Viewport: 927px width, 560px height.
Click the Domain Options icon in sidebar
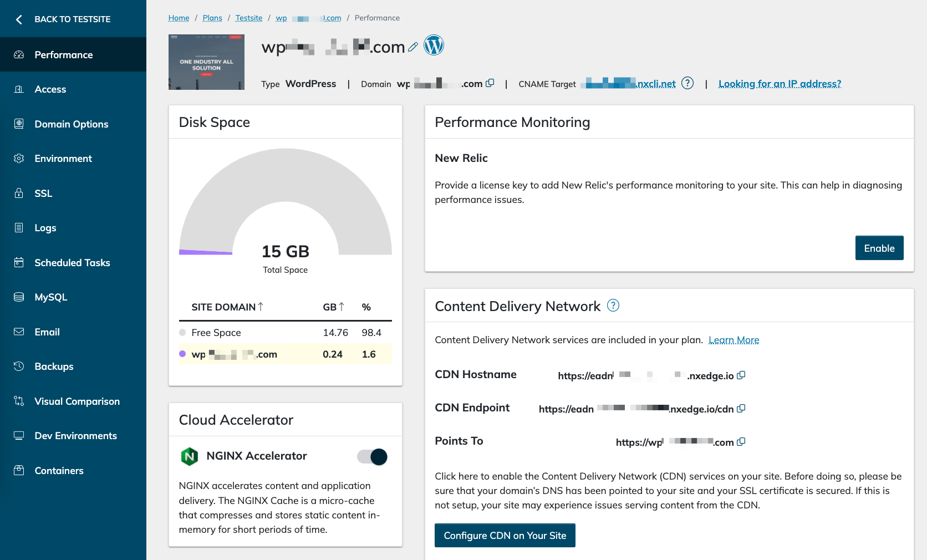click(19, 124)
